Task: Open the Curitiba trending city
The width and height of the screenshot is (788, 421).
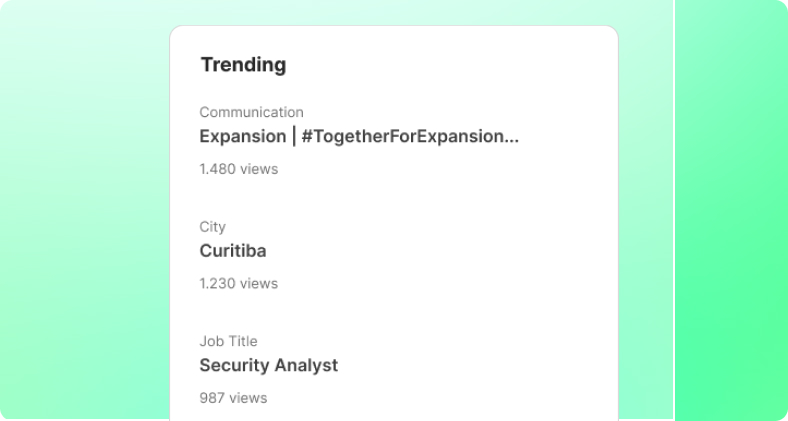Action: pyautogui.click(x=233, y=251)
